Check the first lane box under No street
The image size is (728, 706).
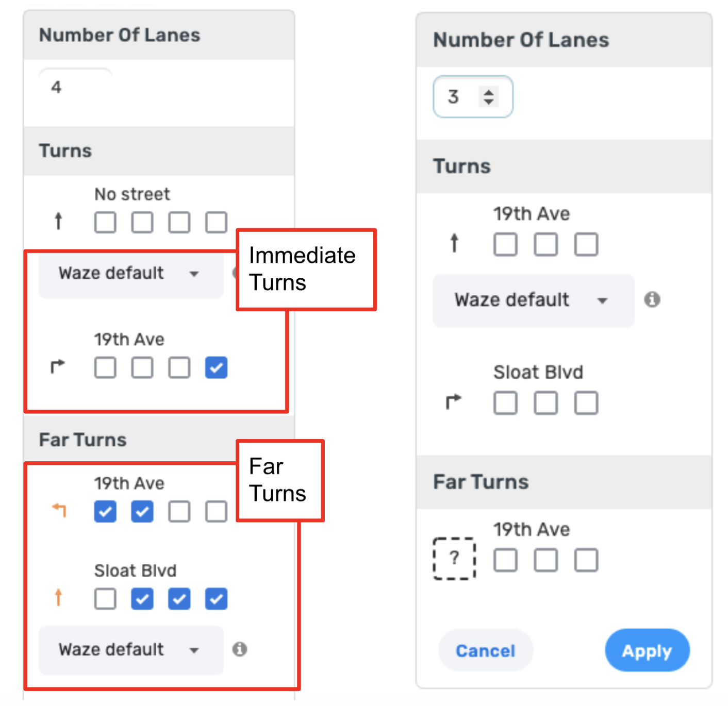[105, 223]
